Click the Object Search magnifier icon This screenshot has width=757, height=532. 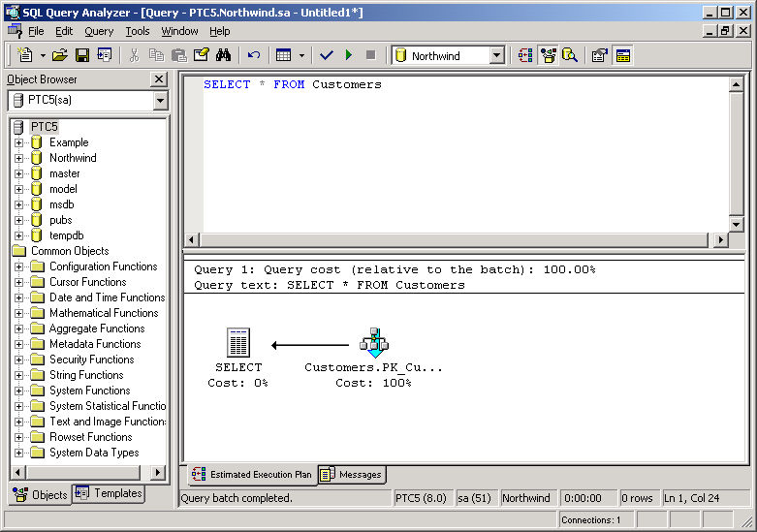570,55
